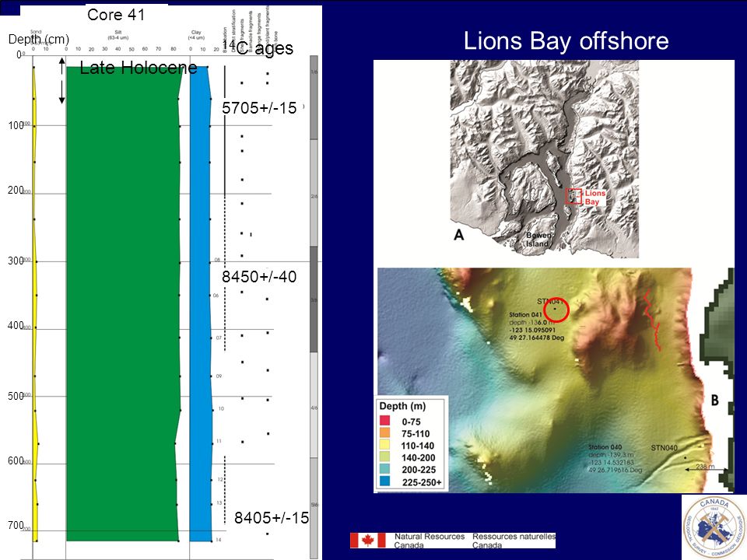Click the 'Depth (m)' legend title
747x560 pixels.
pyautogui.click(x=402, y=406)
